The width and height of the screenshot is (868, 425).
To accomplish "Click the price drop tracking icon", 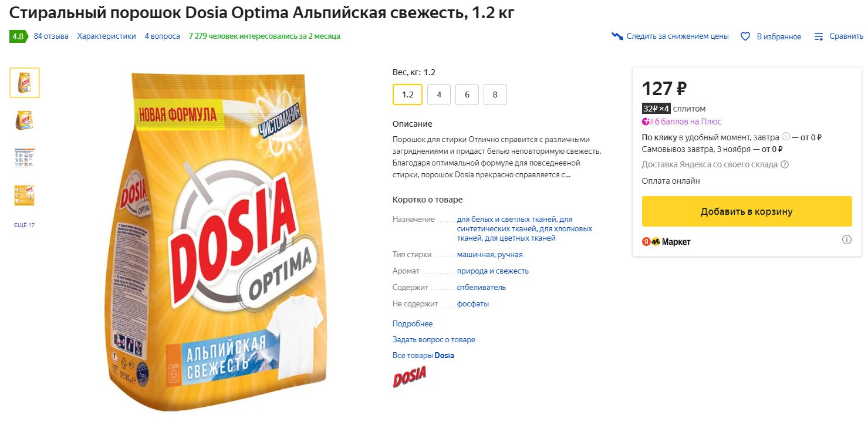I will coord(617,36).
